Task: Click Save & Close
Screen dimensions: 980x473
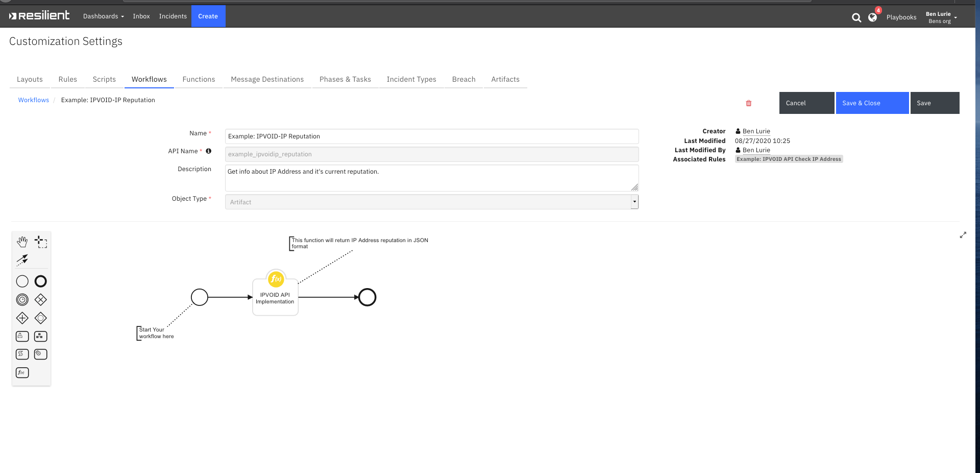Action: tap(872, 103)
